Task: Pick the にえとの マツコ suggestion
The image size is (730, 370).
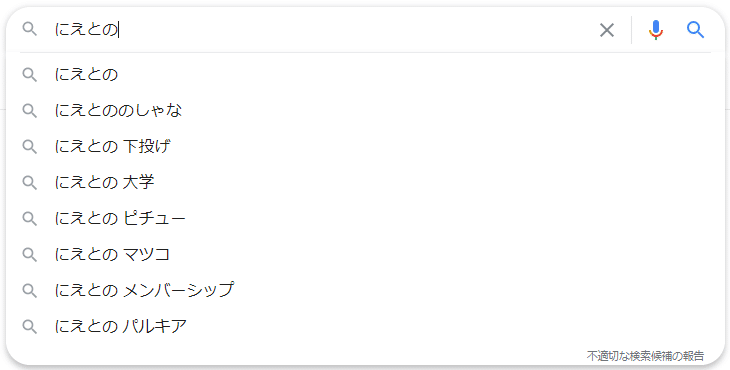Action: [365, 254]
